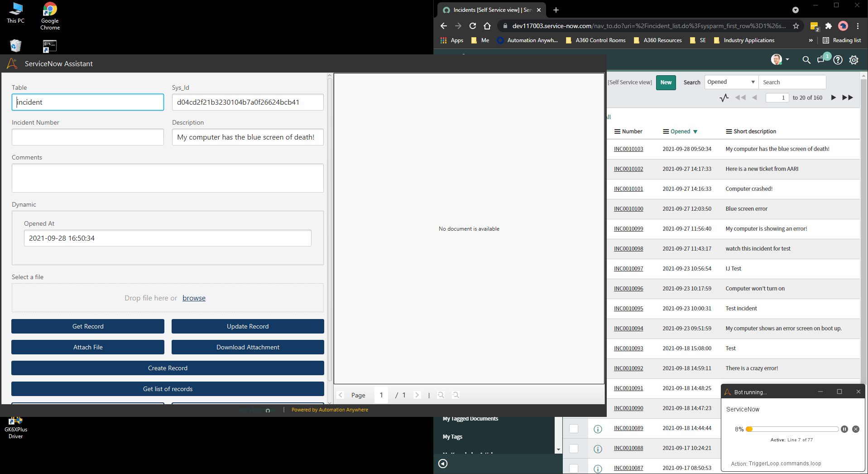Open A360 Control Rooms bookmark folder
The width and height of the screenshot is (868, 474).
point(596,40)
